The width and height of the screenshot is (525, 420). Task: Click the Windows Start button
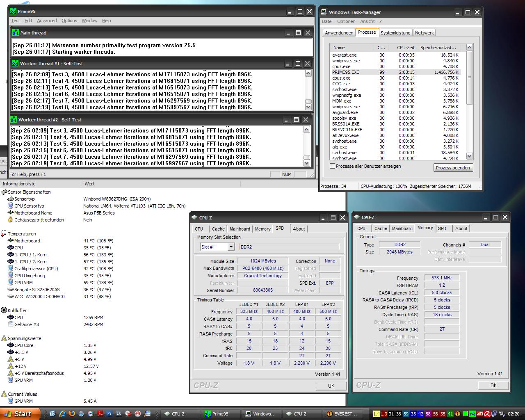tap(20, 414)
